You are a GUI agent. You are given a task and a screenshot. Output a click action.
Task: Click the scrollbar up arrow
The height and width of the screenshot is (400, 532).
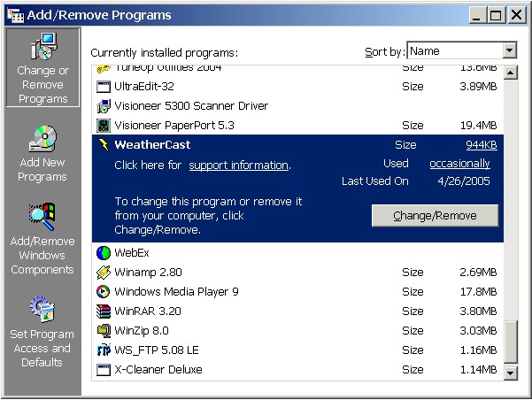tap(511, 73)
